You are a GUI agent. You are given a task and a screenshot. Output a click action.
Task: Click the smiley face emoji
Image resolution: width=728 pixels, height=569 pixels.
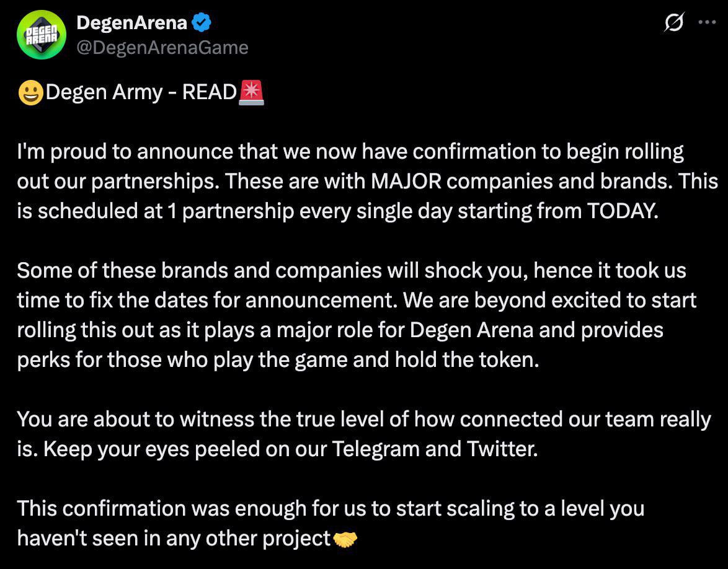pyautogui.click(x=30, y=92)
